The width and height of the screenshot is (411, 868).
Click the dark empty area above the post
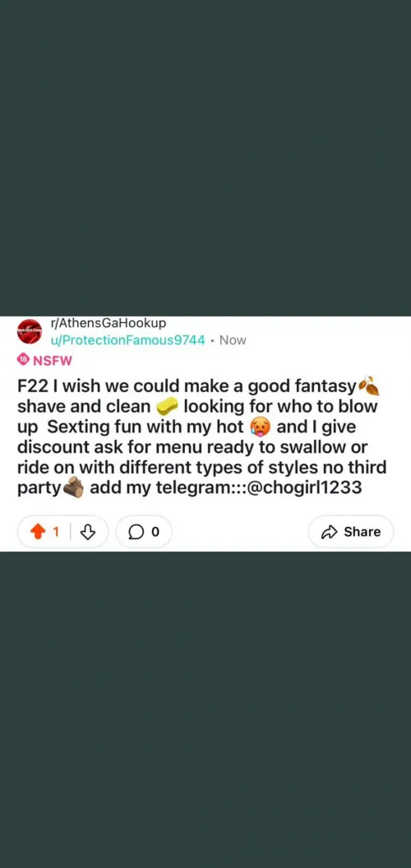(x=205, y=158)
